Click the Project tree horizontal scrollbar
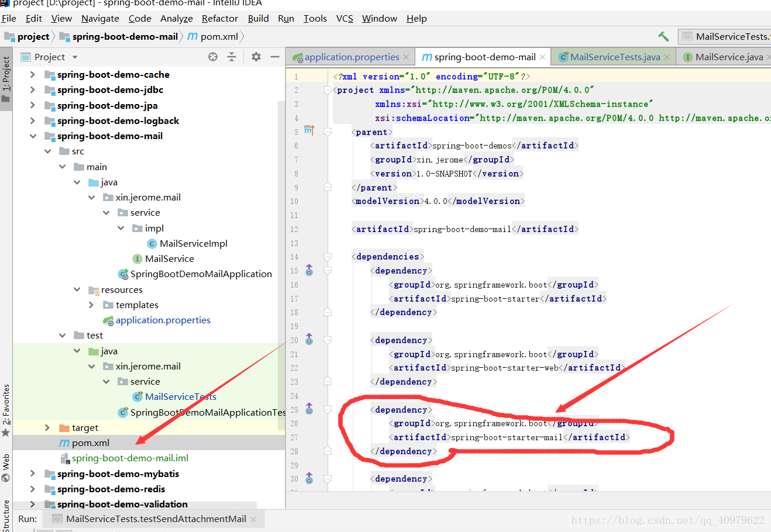 135,505
